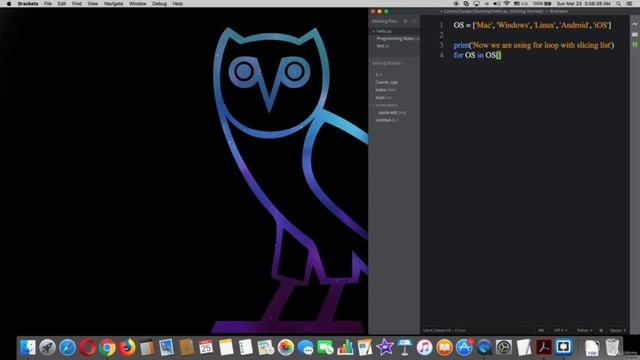Open Launchpad from the Dock
The height and width of the screenshot is (360, 640).
(48, 348)
